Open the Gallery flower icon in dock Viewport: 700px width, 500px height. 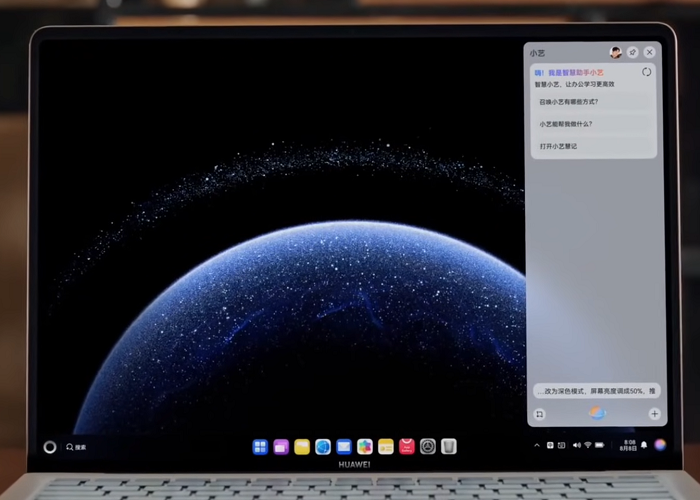pyautogui.click(x=365, y=446)
